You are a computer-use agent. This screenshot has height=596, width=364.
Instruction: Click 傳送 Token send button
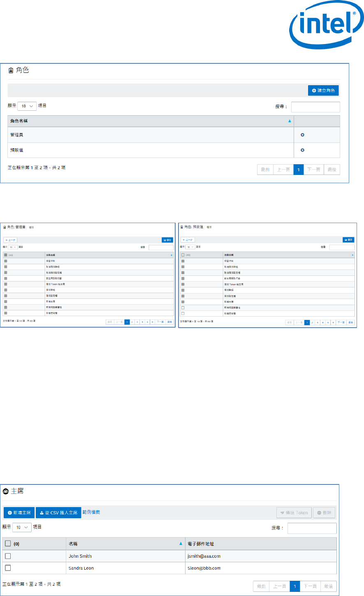coord(294,513)
